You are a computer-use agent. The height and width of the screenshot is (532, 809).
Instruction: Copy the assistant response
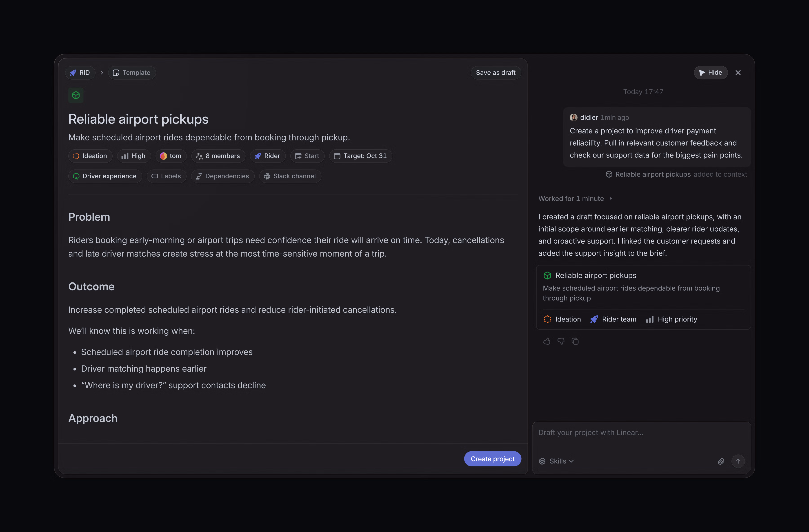pos(575,341)
